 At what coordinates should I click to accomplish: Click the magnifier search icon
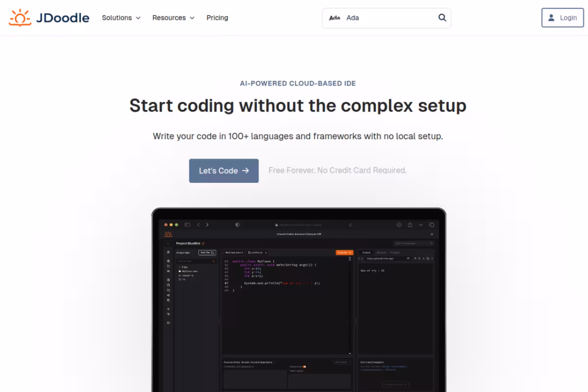pyautogui.click(x=442, y=18)
